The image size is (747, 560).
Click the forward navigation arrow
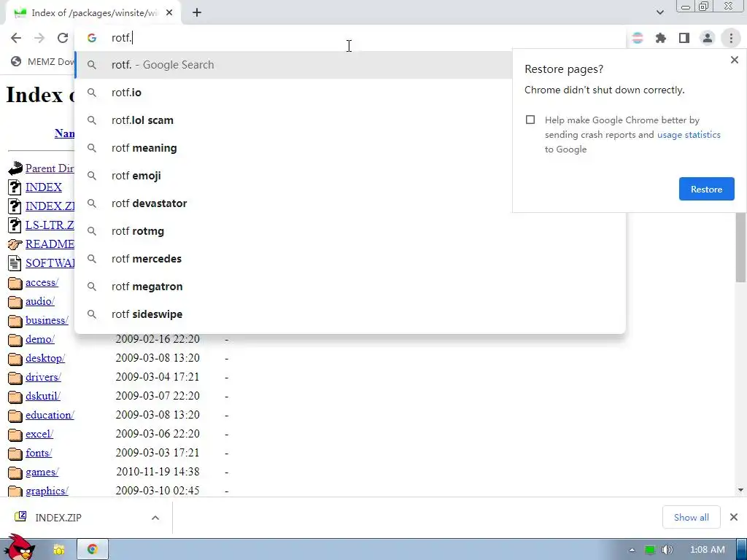(x=39, y=38)
